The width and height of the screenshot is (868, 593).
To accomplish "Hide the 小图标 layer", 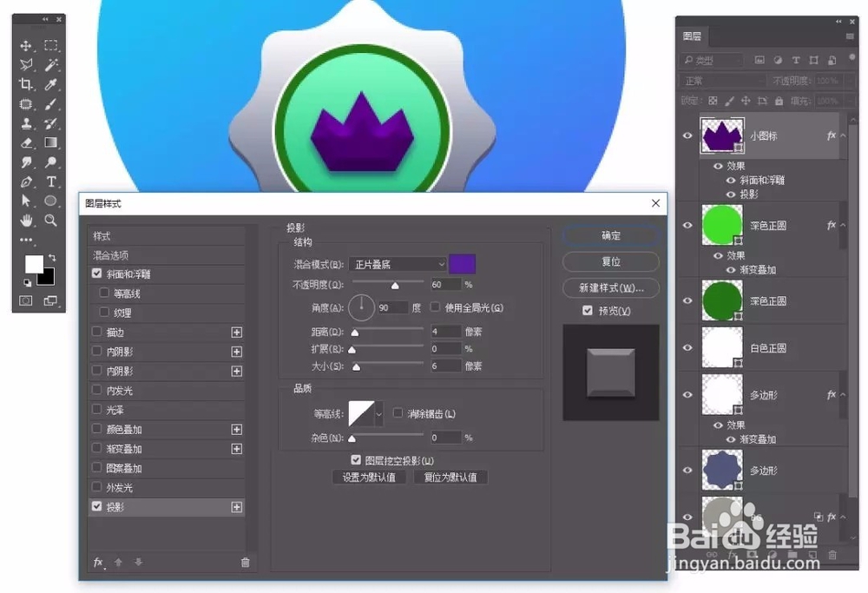I will (x=687, y=135).
